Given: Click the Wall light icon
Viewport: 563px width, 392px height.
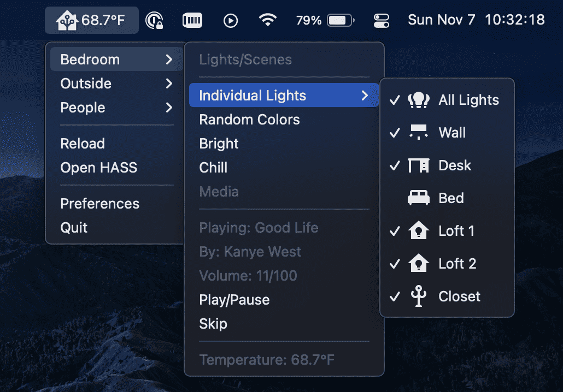Looking at the screenshot, I should (419, 132).
